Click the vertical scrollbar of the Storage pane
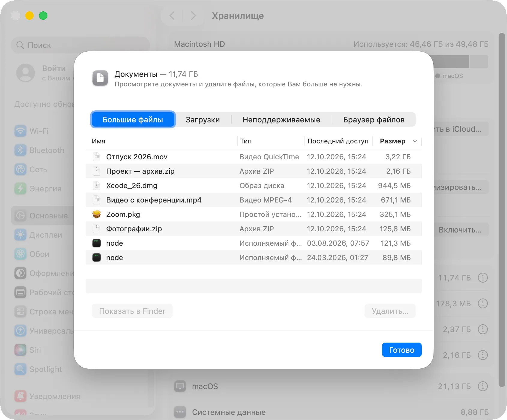This screenshot has width=507, height=420. tap(502, 210)
